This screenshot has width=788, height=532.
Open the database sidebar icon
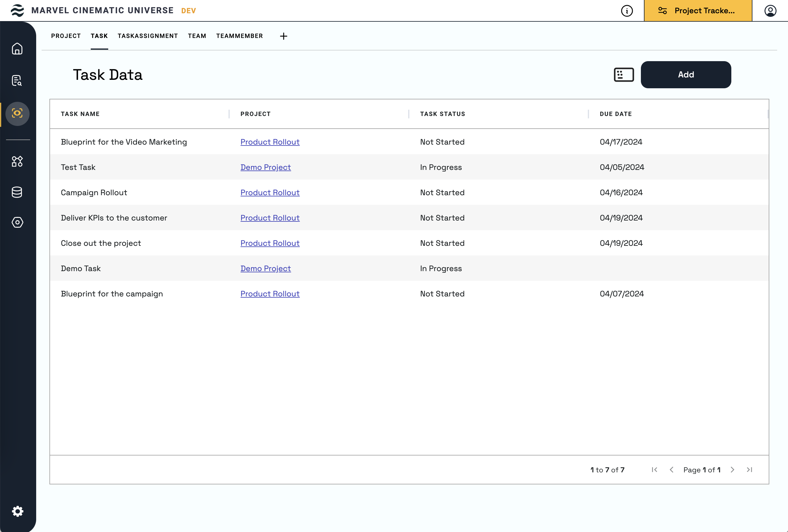click(x=17, y=192)
